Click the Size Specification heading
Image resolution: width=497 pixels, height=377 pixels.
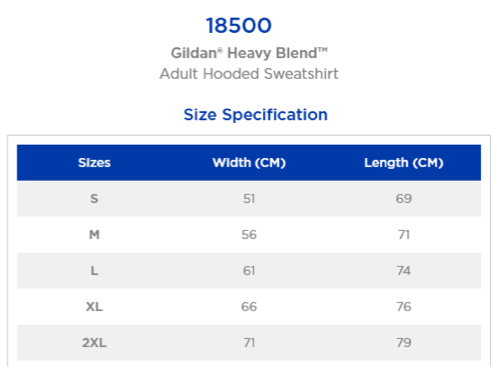tap(256, 115)
